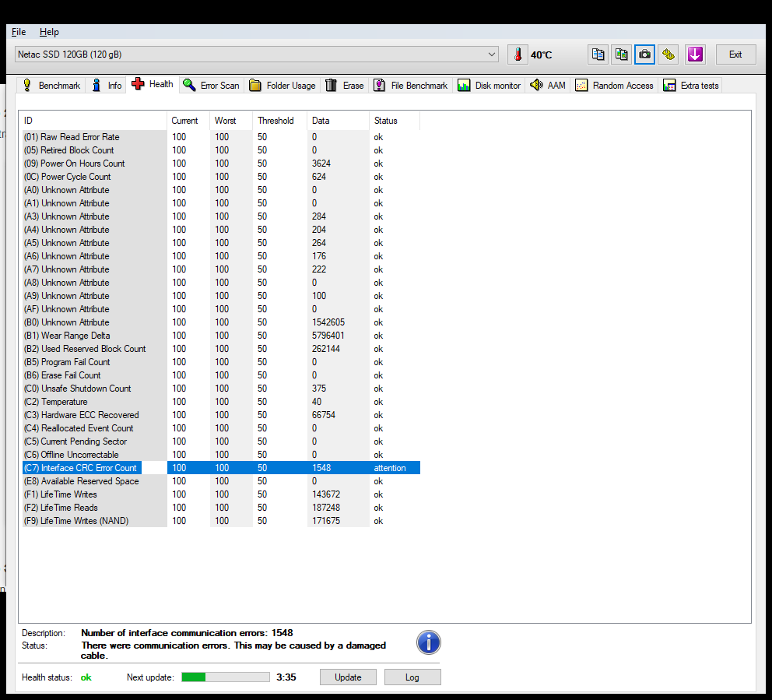Select the (A9) Unknown Attribute row

pyautogui.click(x=220, y=296)
